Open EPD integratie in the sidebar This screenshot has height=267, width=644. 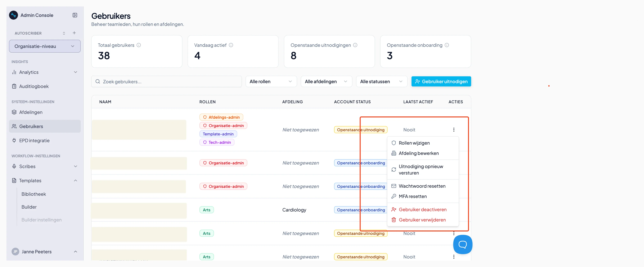[x=45, y=140]
